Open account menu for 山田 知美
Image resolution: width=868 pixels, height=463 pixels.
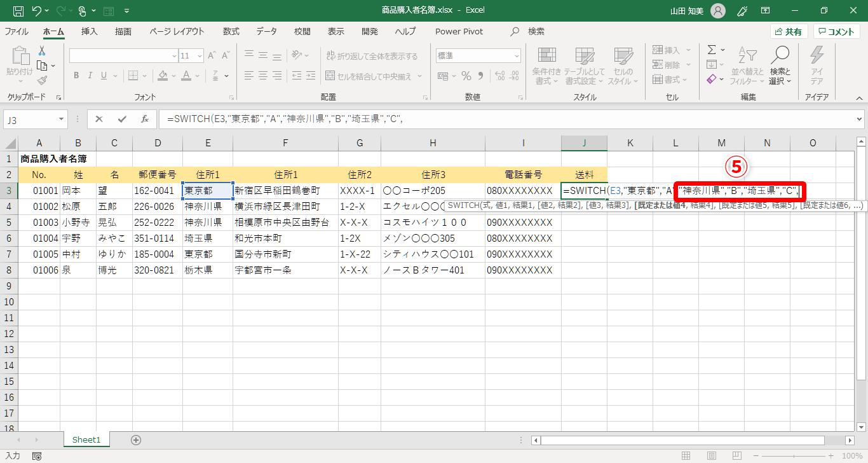697,11
